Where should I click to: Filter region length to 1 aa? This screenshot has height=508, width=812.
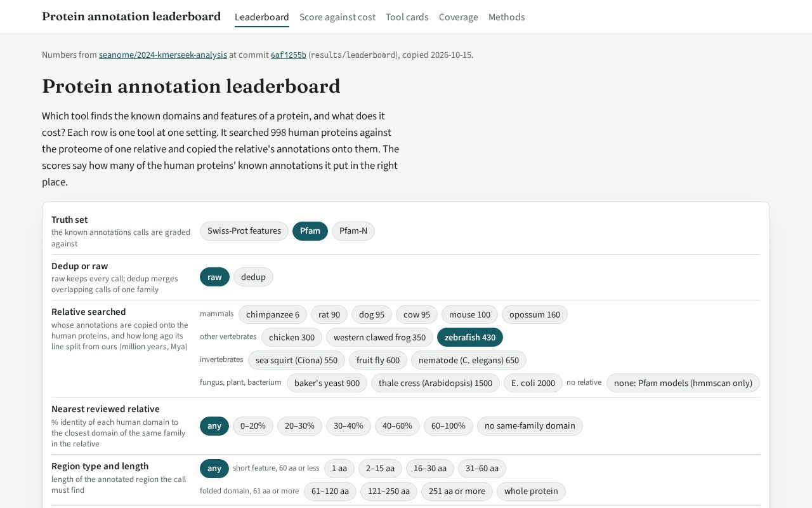(x=339, y=469)
